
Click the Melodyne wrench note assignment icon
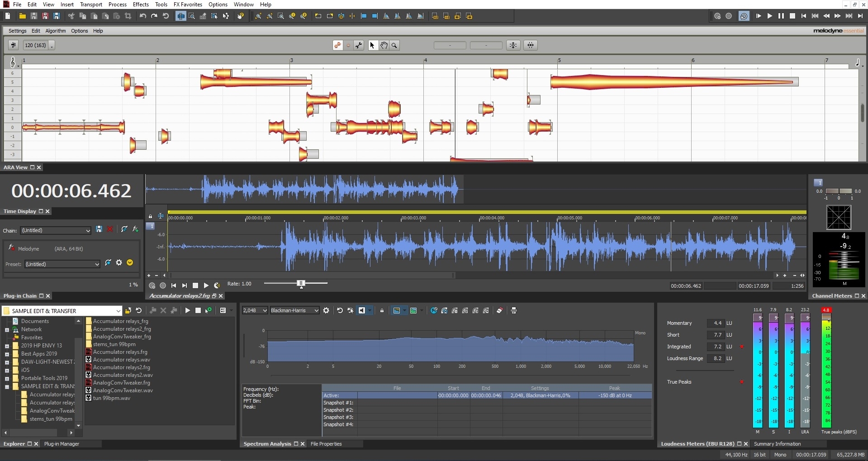(x=359, y=45)
